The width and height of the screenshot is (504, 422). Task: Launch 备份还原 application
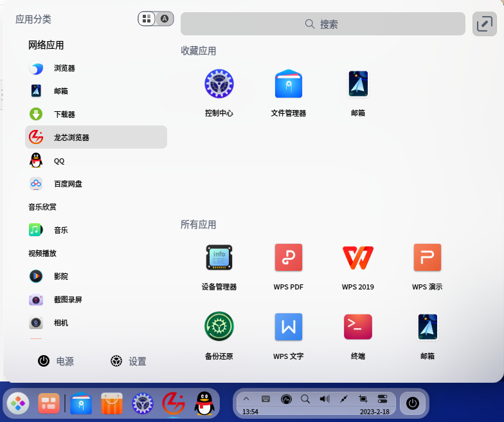[219, 336]
